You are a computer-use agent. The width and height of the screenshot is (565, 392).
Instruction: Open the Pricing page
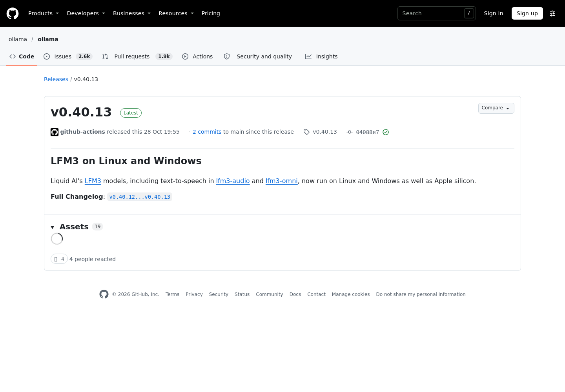211,13
